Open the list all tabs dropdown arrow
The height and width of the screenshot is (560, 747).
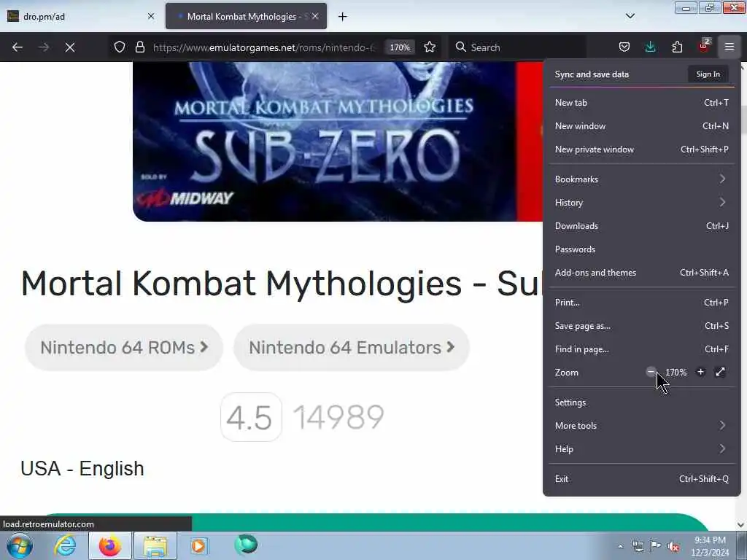[x=630, y=16]
